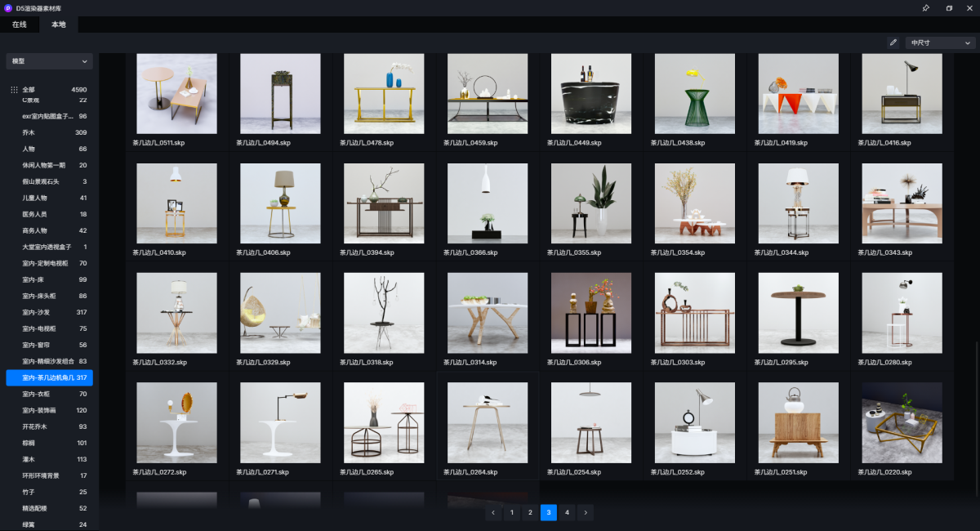Switch to the 本地 tab
Image resolution: width=980 pixels, height=531 pixels.
click(59, 25)
